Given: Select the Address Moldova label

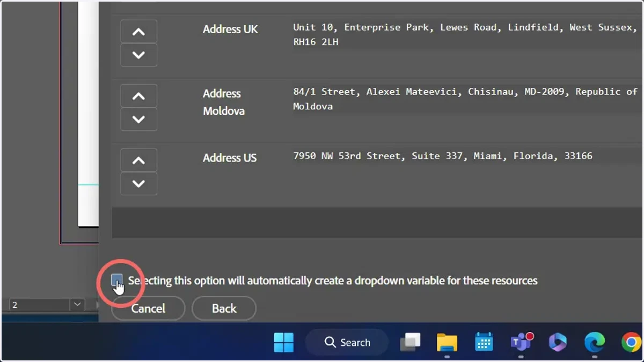Looking at the screenshot, I should 224,102.
